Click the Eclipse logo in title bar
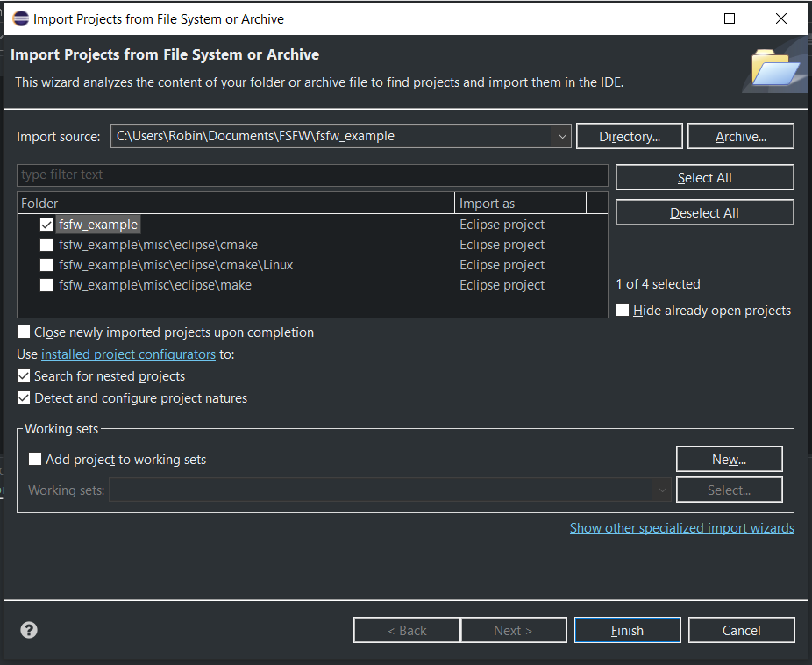 [x=21, y=18]
